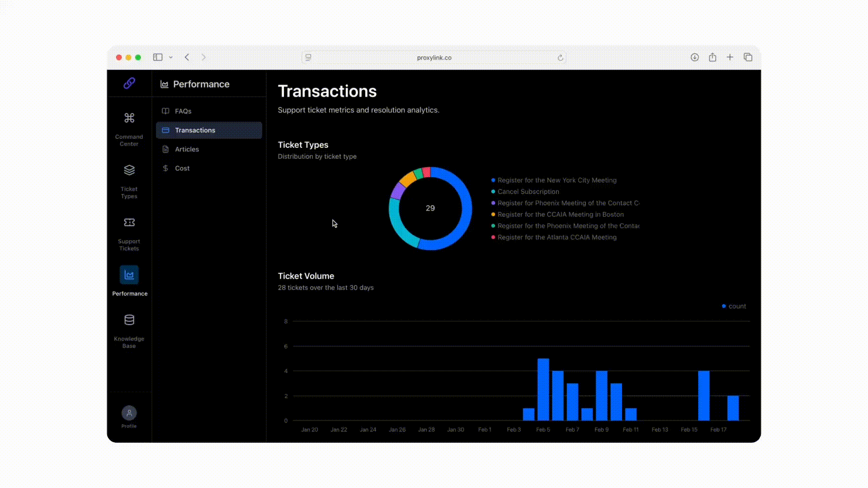Toggle the count series legend
This screenshot has height=488, width=868.
734,306
